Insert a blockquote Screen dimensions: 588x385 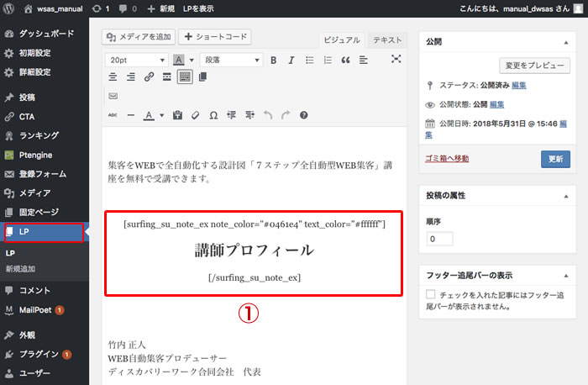click(345, 60)
